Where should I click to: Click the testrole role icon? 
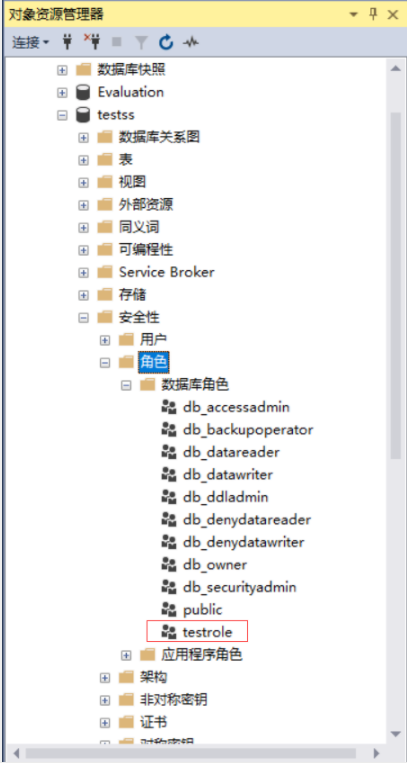pyautogui.click(x=169, y=632)
